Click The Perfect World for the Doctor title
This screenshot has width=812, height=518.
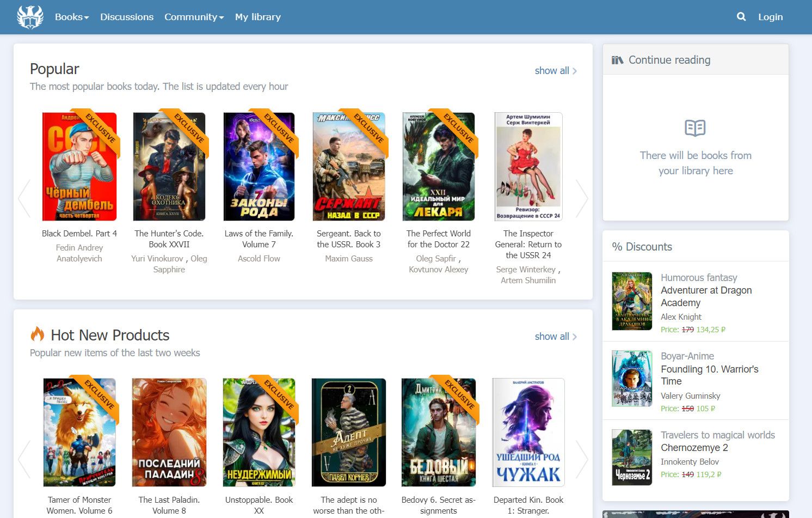coord(439,239)
